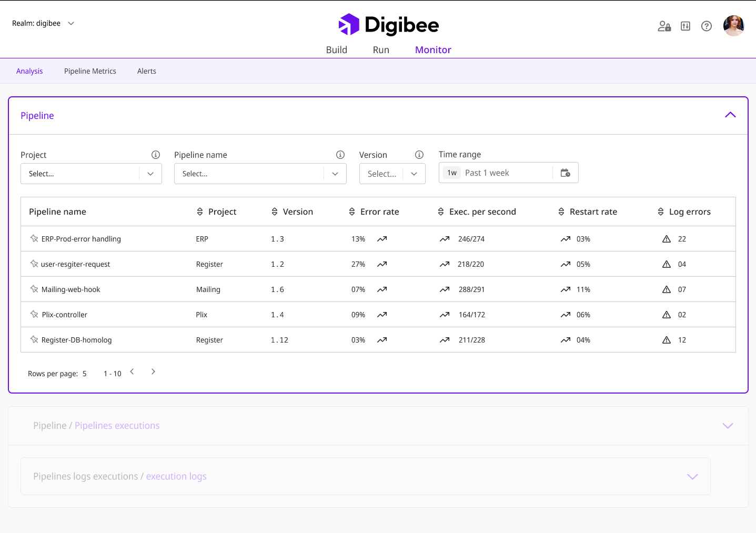Open the settings sliders icon in header
This screenshot has height=533, width=756.
[686, 26]
